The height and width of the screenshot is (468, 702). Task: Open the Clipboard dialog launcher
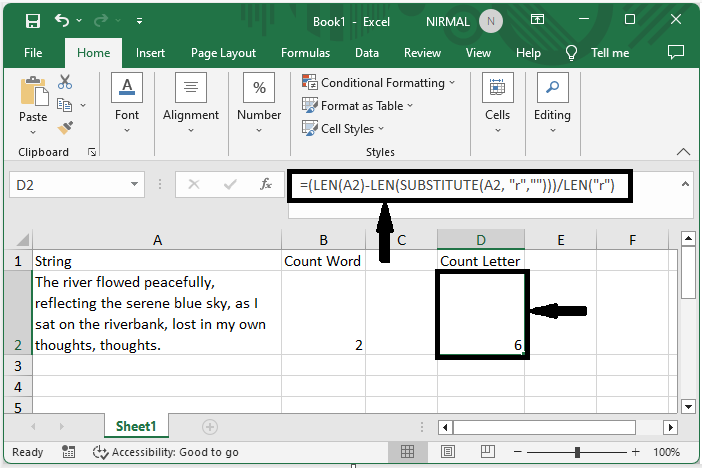[92, 152]
